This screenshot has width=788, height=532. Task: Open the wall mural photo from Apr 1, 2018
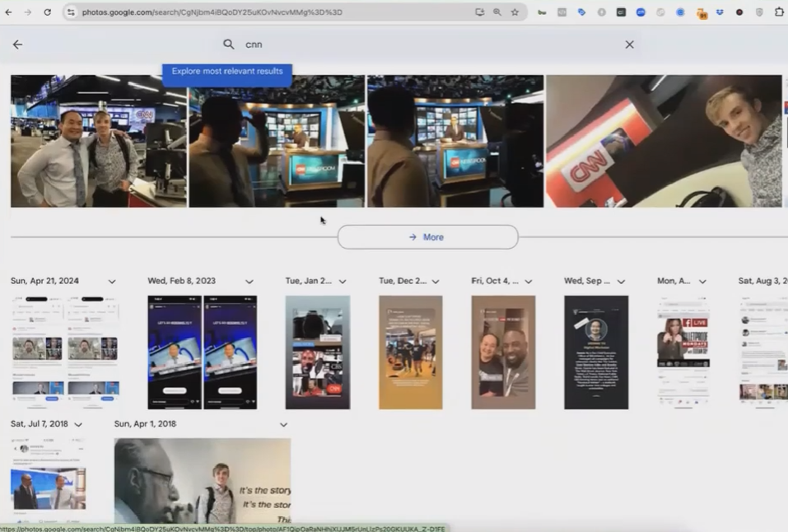pyautogui.click(x=203, y=481)
